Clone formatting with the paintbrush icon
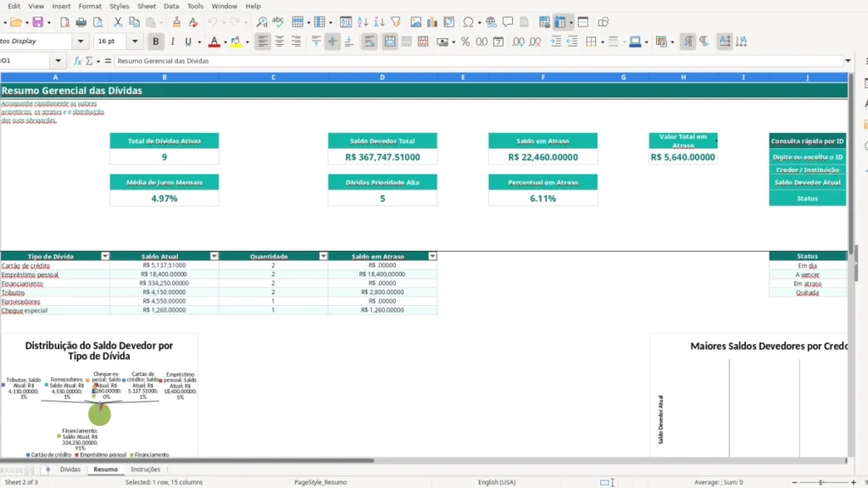Viewport: 868px width, 488px height. 176,22
